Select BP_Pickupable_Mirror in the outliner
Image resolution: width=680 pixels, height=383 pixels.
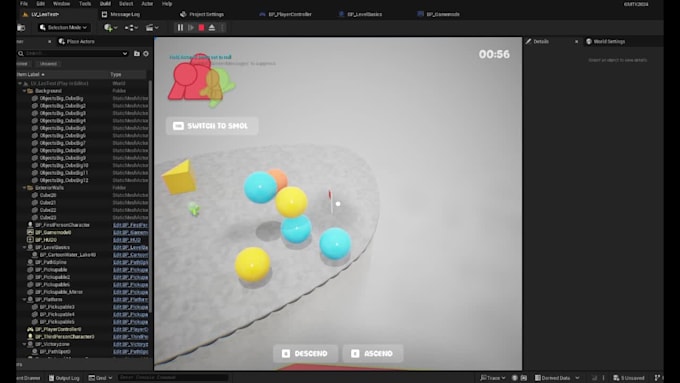tap(59, 292)
